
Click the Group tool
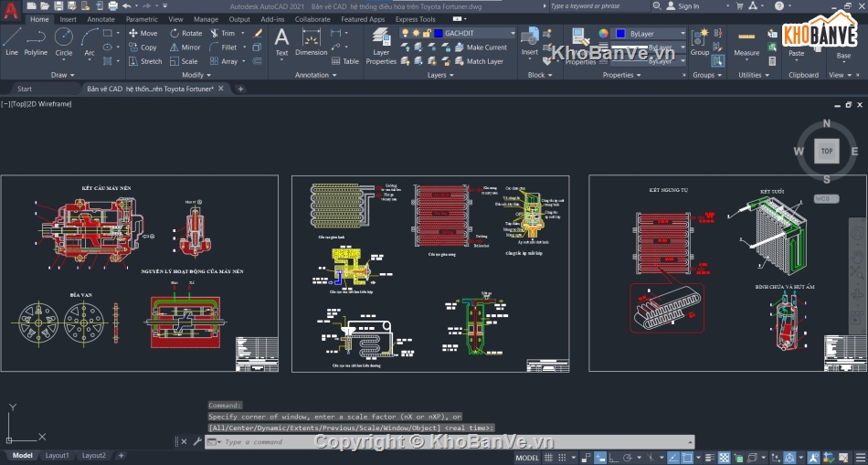click(700, 42)
